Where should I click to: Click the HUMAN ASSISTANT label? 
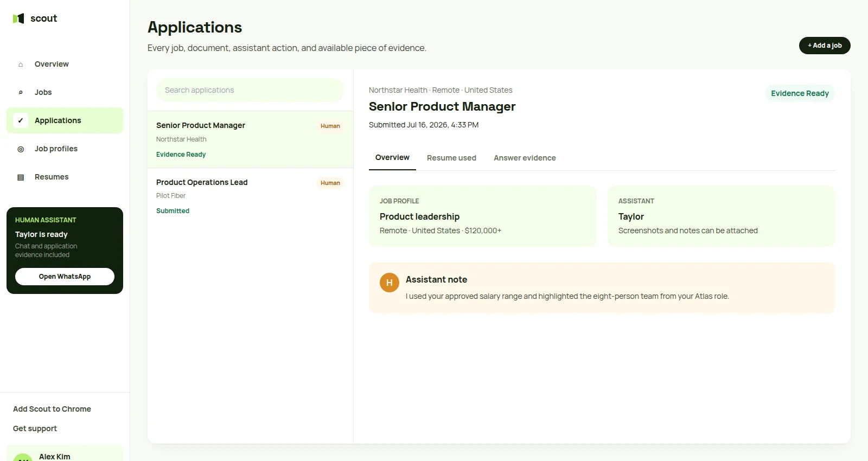coord(46,220)
